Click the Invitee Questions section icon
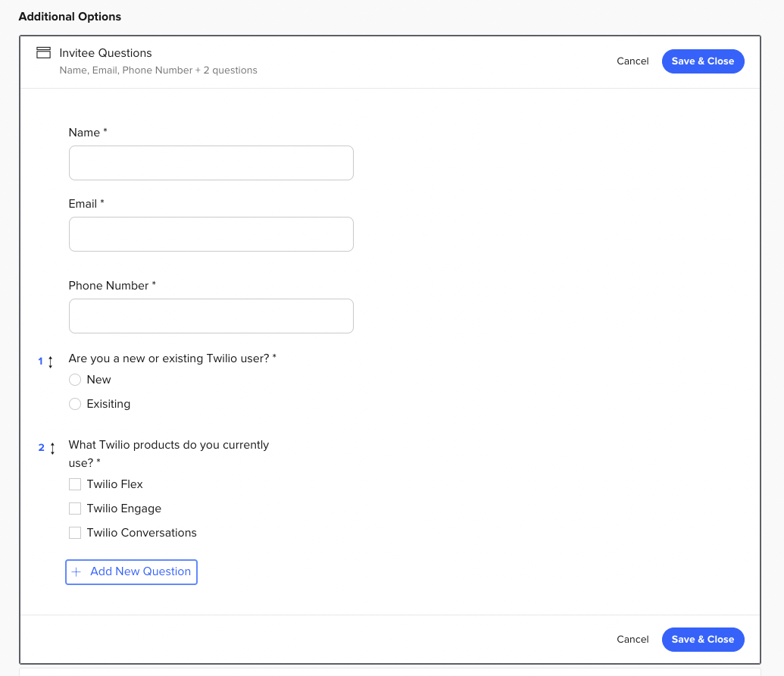Image resolution: width=784 pixels, height=676 pixels. pyautogui.click(x=43, y=52)
